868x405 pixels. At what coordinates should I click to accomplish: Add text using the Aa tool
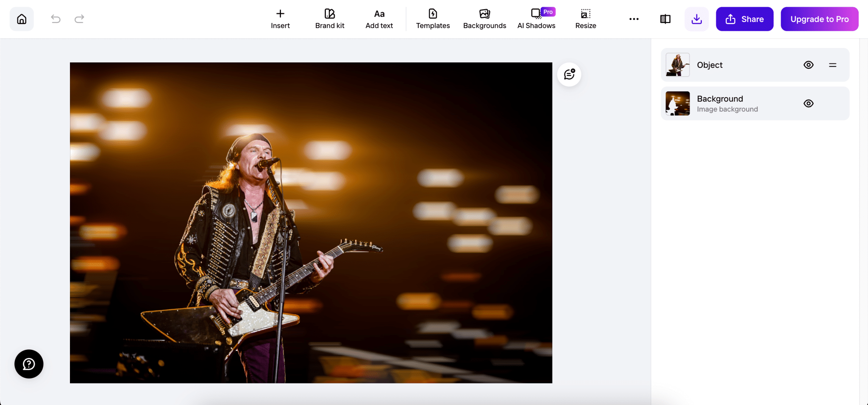tap(378, 19)
